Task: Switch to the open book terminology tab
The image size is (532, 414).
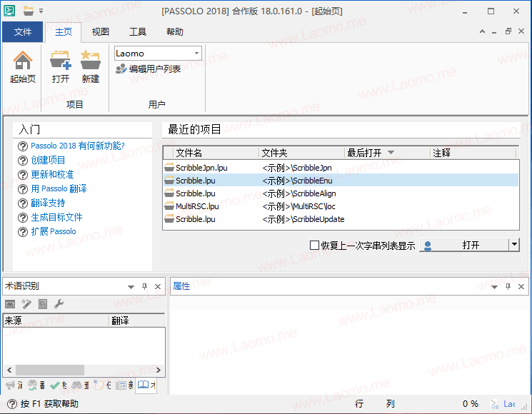Action: pyautogui.click(x=146, y=385)
